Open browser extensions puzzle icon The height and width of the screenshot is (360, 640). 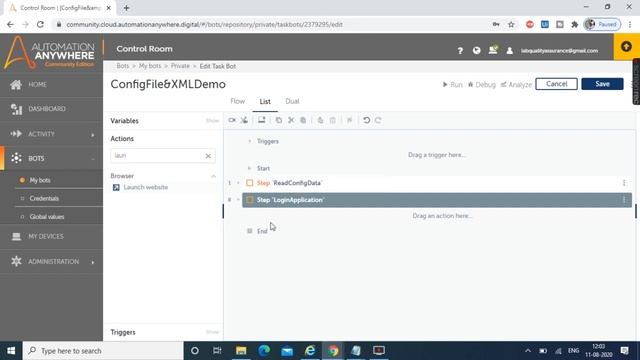click(575, 24)
